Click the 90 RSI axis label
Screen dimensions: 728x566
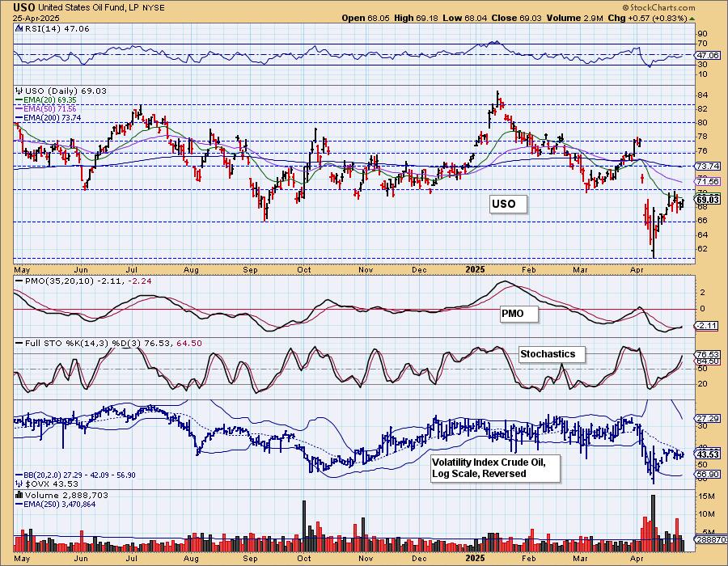pos(702,34)
